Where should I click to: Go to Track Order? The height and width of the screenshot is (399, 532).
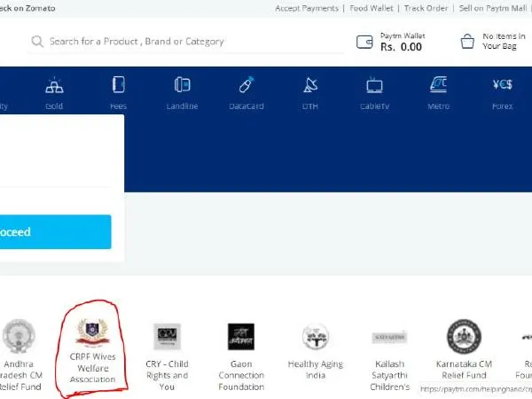point(426,9)
